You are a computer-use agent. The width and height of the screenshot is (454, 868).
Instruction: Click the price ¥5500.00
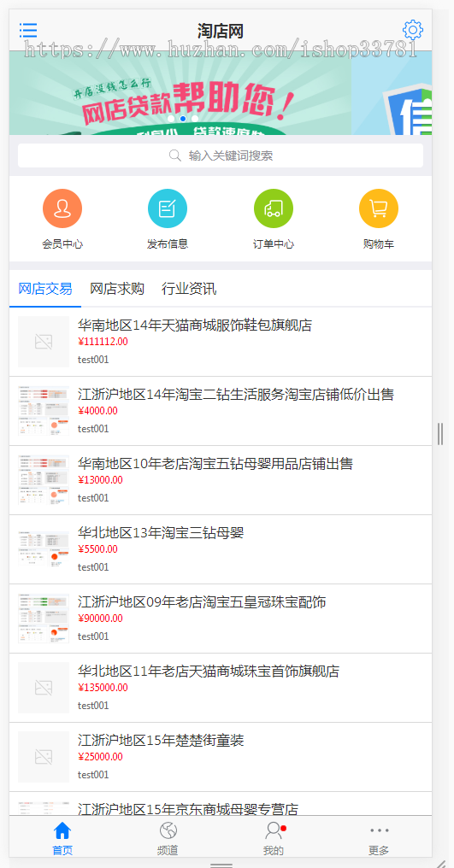point(97,549)
